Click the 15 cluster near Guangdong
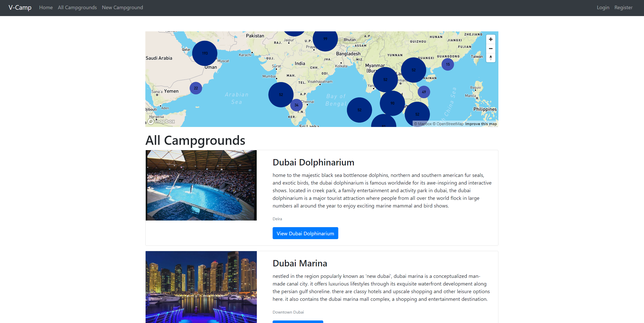The height and width of the screenshot is (323, 644). (x=447, y=64)
